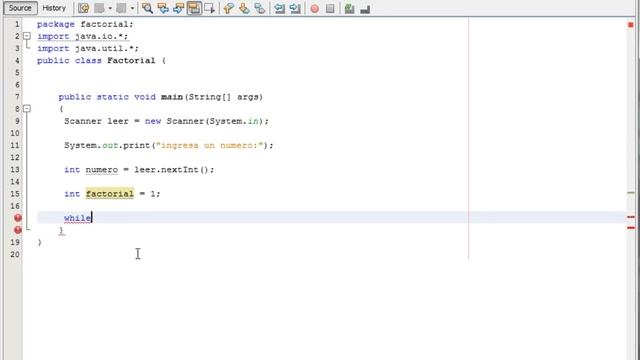The image size is (640, 360).
Task: Click 'java.io.*;' import text
Action: click(102, 36)
